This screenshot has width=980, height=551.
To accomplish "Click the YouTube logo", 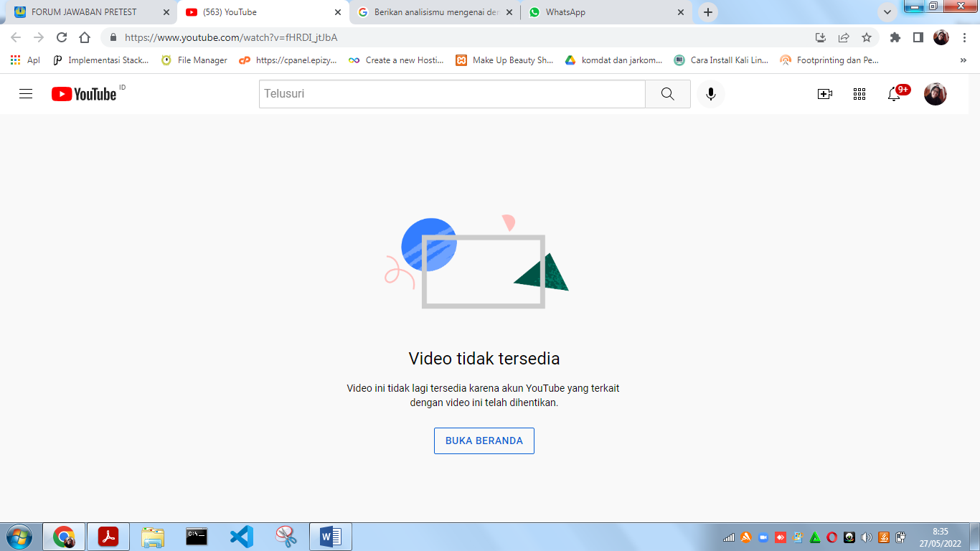I will [84, 94].
